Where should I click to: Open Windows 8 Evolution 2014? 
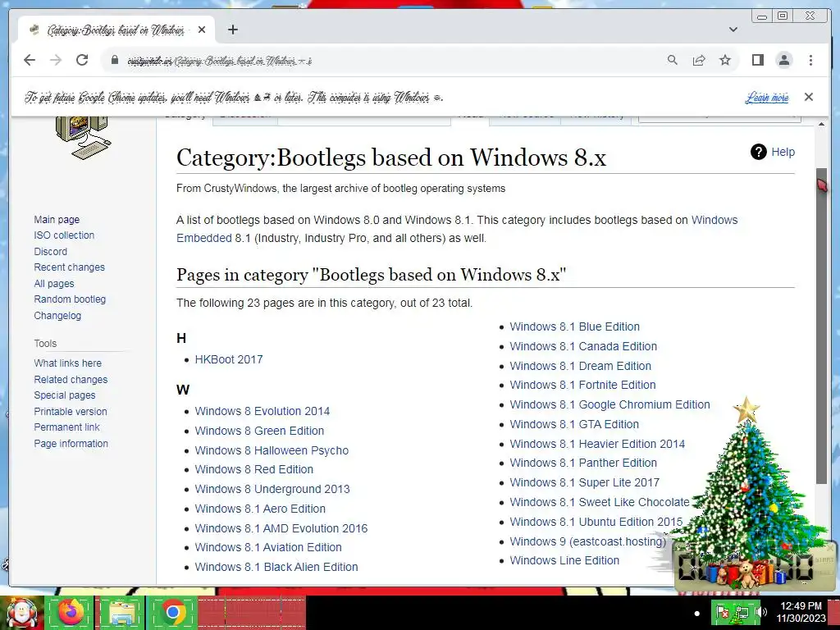262,411
